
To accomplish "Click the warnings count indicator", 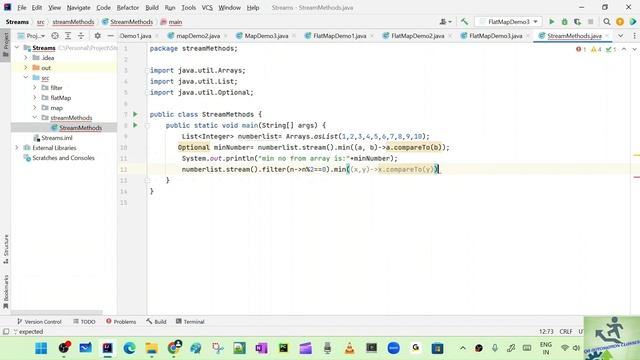I will coord(596,49).
